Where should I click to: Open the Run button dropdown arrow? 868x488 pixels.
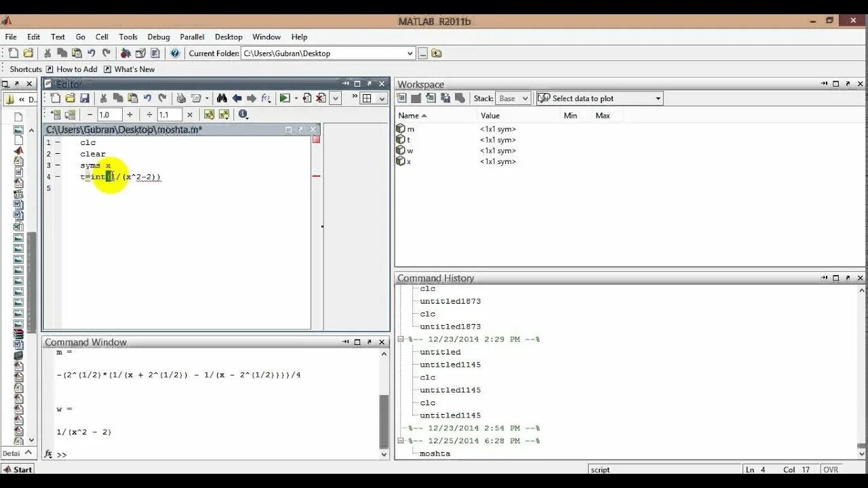point(296,98)
